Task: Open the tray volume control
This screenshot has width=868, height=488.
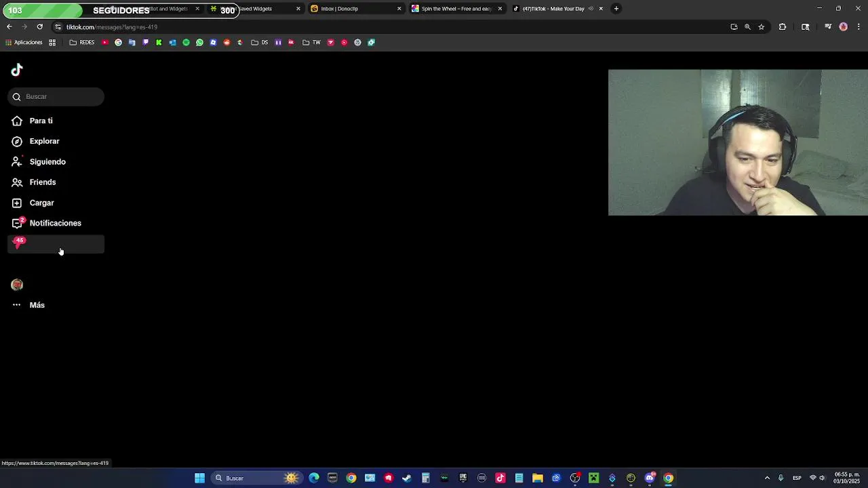Action: coord(822,479)
